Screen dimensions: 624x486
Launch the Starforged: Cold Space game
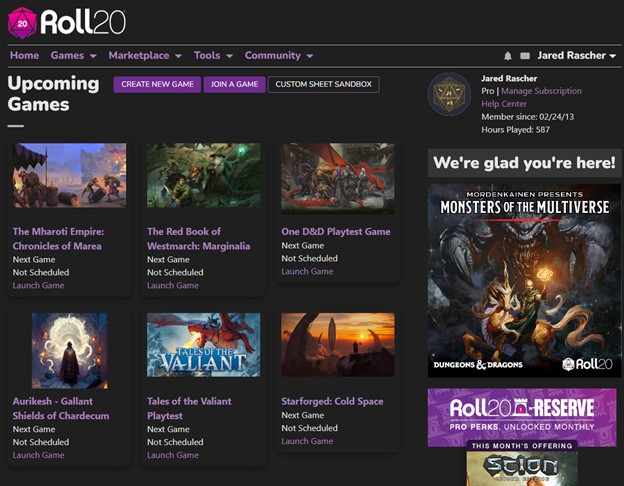tap(307, 441)
